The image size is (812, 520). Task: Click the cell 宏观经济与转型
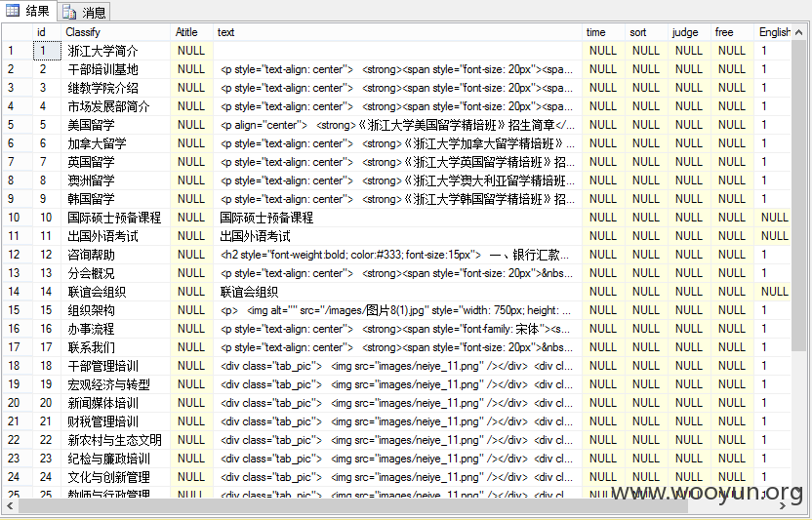(115, 384)
